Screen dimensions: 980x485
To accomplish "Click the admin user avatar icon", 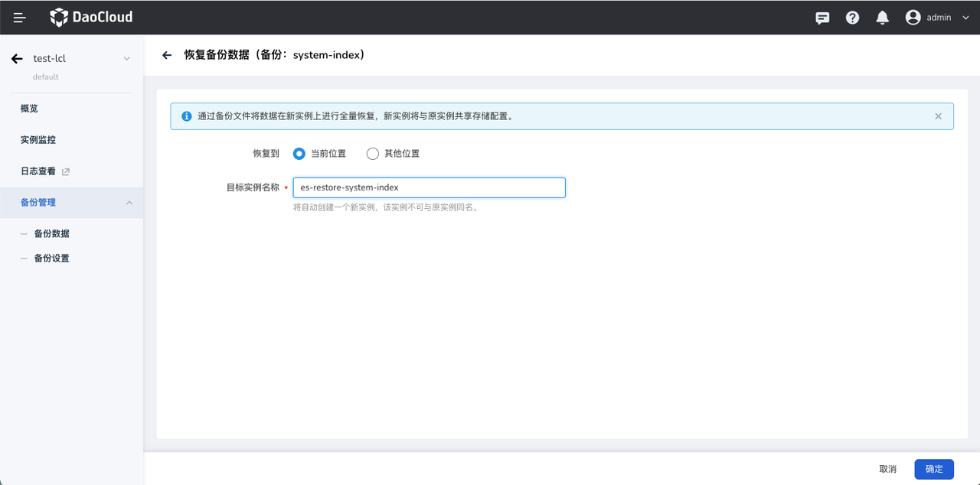I will [x=913, y=18].
